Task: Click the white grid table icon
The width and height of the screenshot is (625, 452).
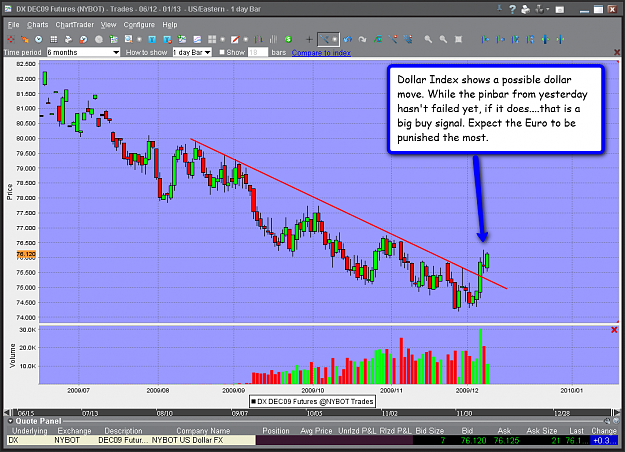Action: (x=53, y=39)
